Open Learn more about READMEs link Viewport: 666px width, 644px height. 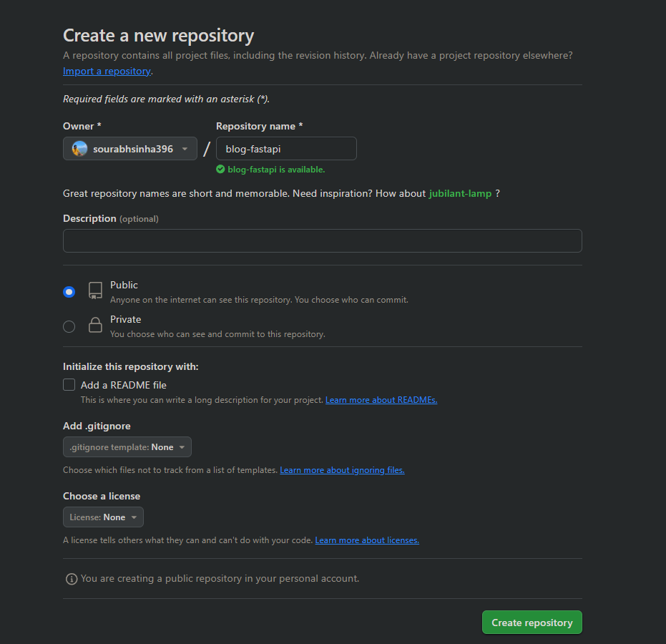pos(381,400)
